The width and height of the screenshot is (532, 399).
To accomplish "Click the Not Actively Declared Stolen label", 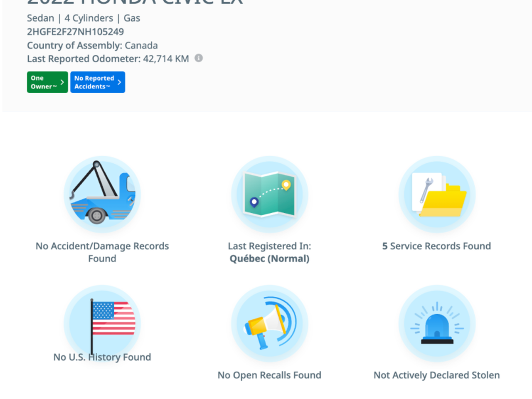I will point(437,375).
